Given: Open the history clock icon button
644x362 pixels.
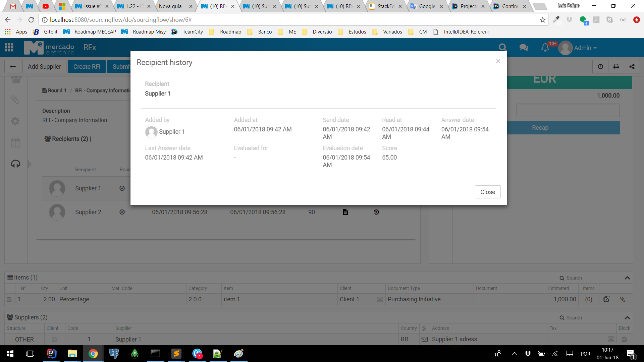Looking at the screenshot, I should click(600, 67).
